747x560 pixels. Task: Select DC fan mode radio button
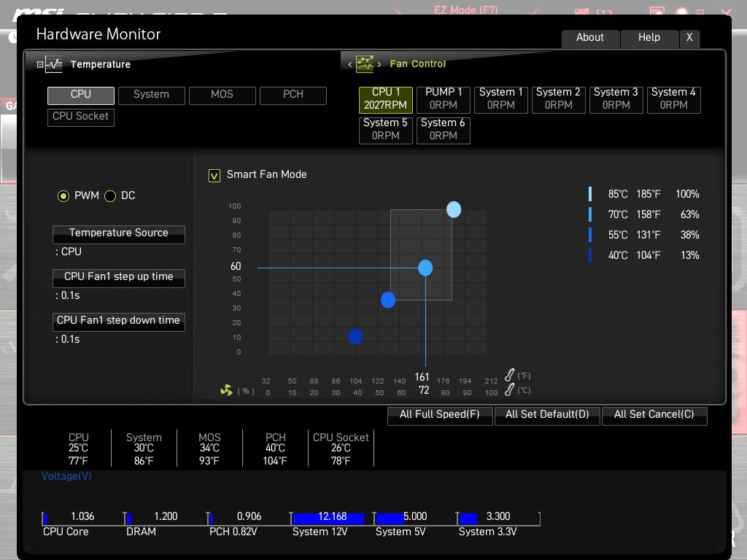tap(110, 195)
